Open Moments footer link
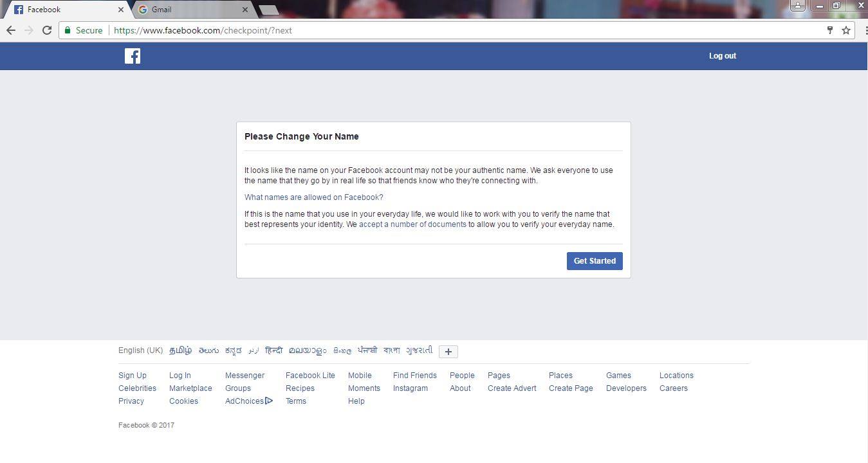 364,388
